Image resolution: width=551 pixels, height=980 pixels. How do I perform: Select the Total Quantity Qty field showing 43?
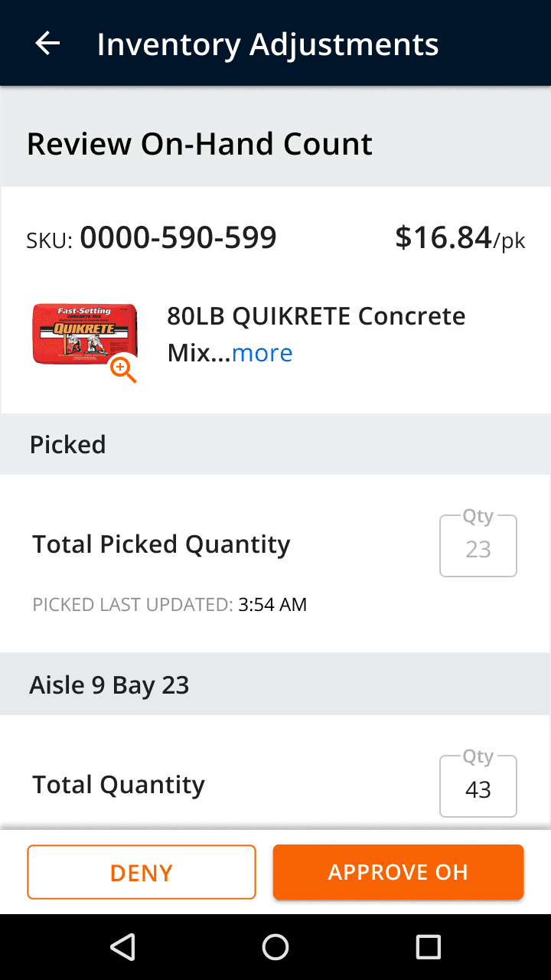[x=478, y=786]
